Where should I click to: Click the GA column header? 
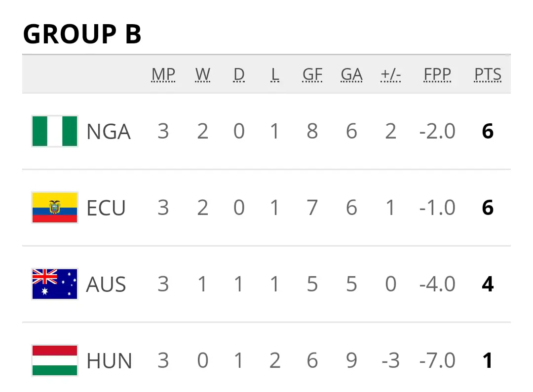click(351, 74)
